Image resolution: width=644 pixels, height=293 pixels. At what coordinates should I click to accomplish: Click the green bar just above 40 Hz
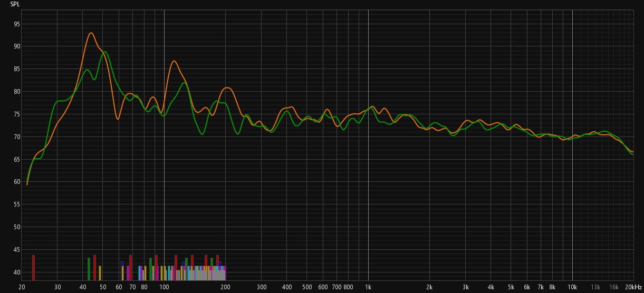pos(89,269)
